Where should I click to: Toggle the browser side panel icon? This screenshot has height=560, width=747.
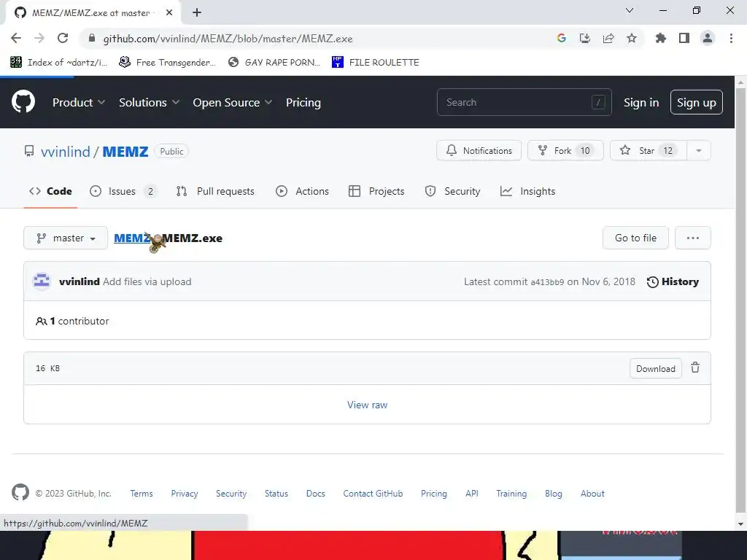click(684, 38)
